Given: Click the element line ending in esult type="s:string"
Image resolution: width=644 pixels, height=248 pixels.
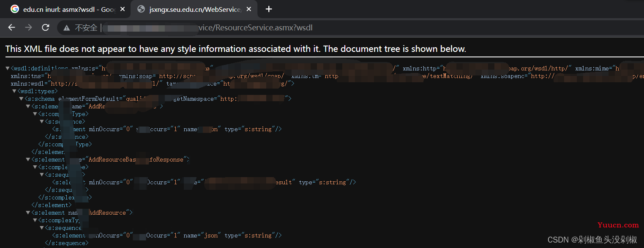Looking at the screenshot, I should (204, 182).
